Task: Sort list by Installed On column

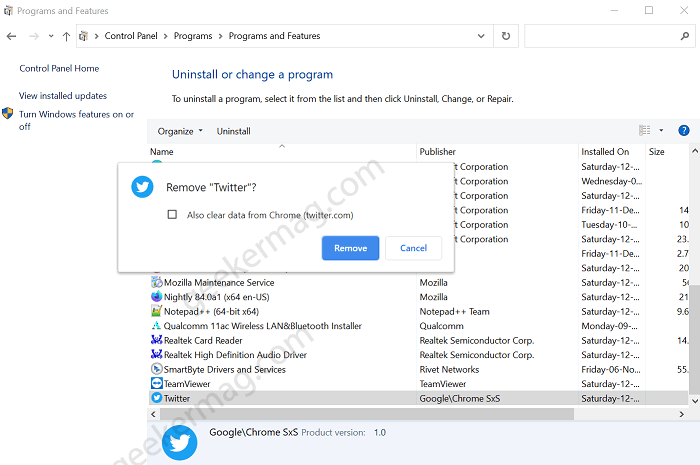Action: [612, 152]
